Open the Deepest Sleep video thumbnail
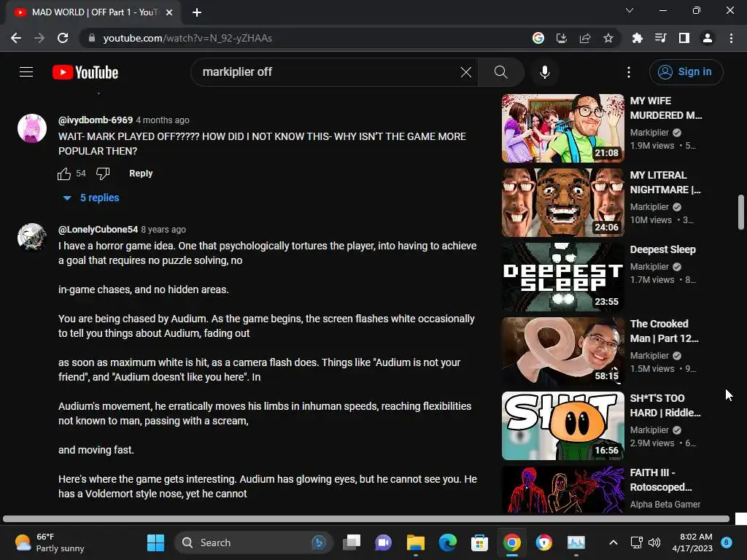The height and width of the screenshot is (560, 747). tap(562, 276)
